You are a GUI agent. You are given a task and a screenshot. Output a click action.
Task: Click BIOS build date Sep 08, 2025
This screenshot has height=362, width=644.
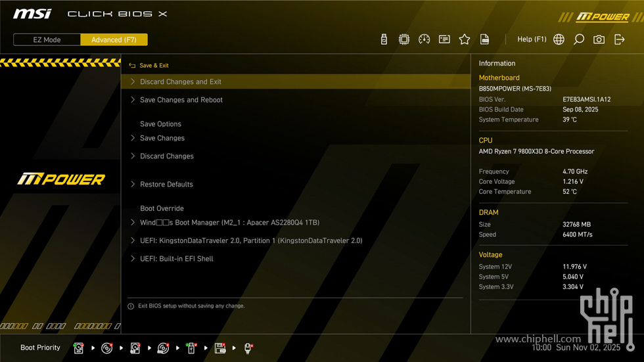[x=580, y=110]
